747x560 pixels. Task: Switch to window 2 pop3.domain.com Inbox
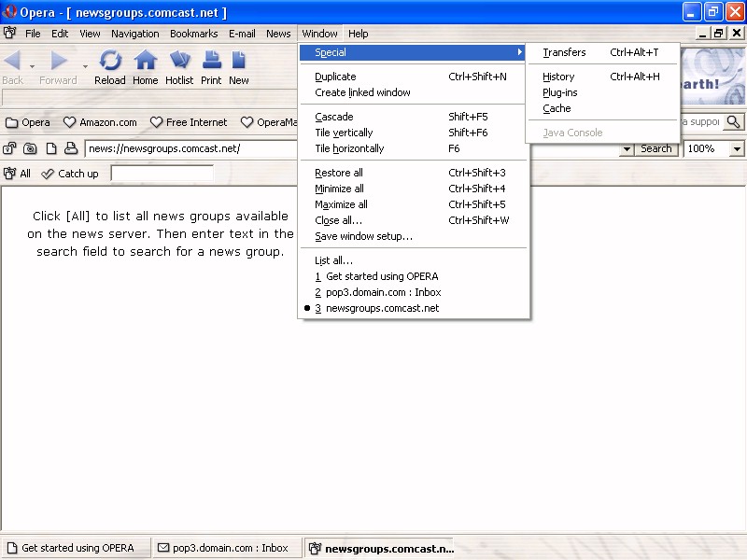click(383, 292)
